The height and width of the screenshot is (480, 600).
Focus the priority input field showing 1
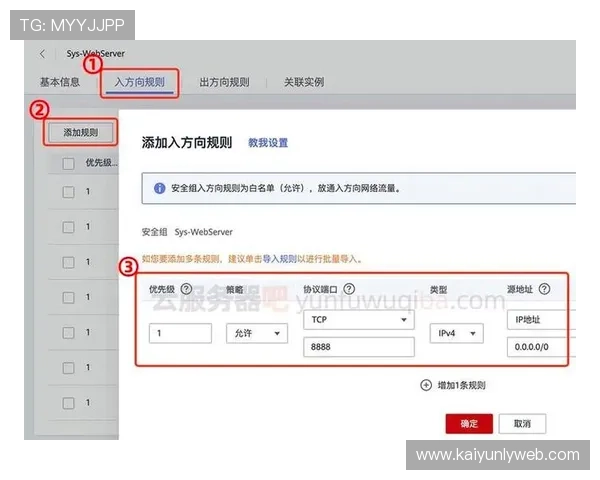(x=180, y=333)
